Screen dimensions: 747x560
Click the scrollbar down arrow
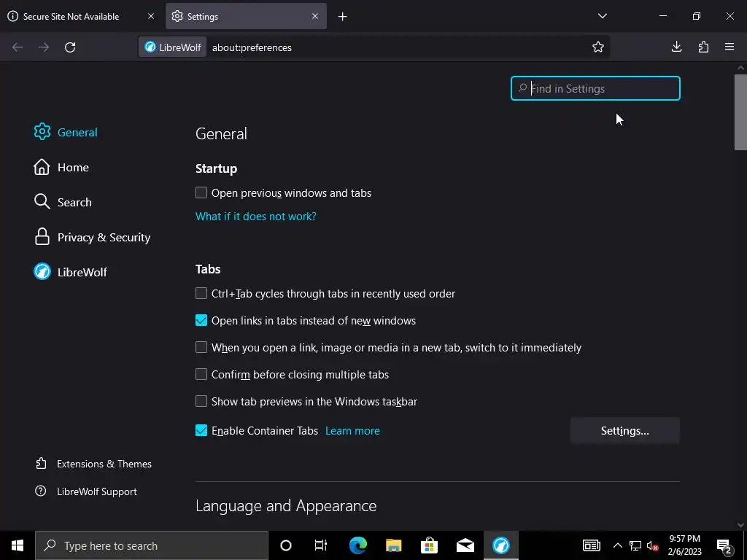click(740, 525)
